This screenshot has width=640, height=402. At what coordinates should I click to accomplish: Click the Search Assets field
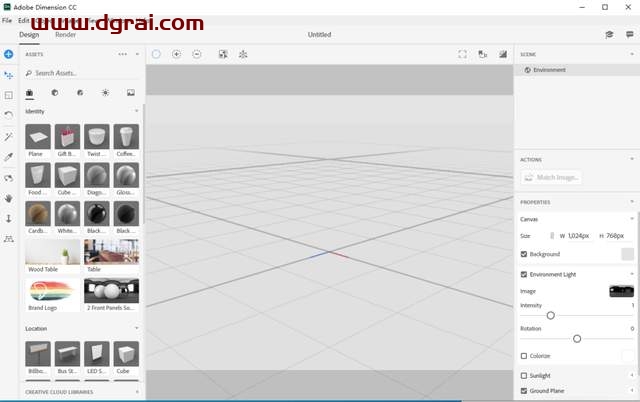click(x=82, y=73)
